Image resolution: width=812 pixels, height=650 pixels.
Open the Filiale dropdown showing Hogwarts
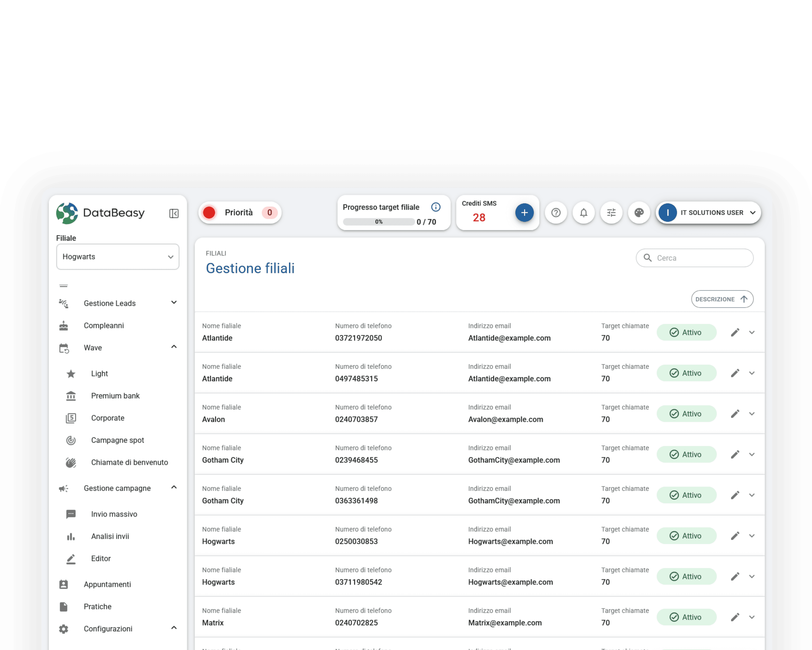(x=118, y=257)
